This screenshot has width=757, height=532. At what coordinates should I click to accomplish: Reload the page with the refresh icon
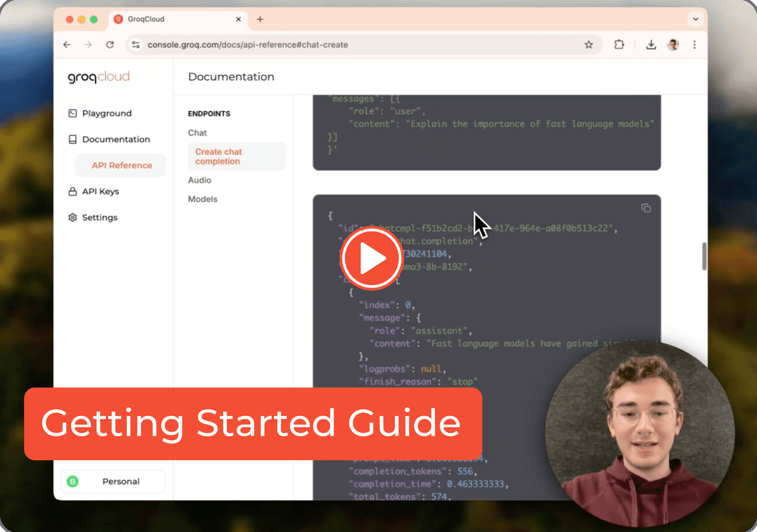(x=110, y=45)
